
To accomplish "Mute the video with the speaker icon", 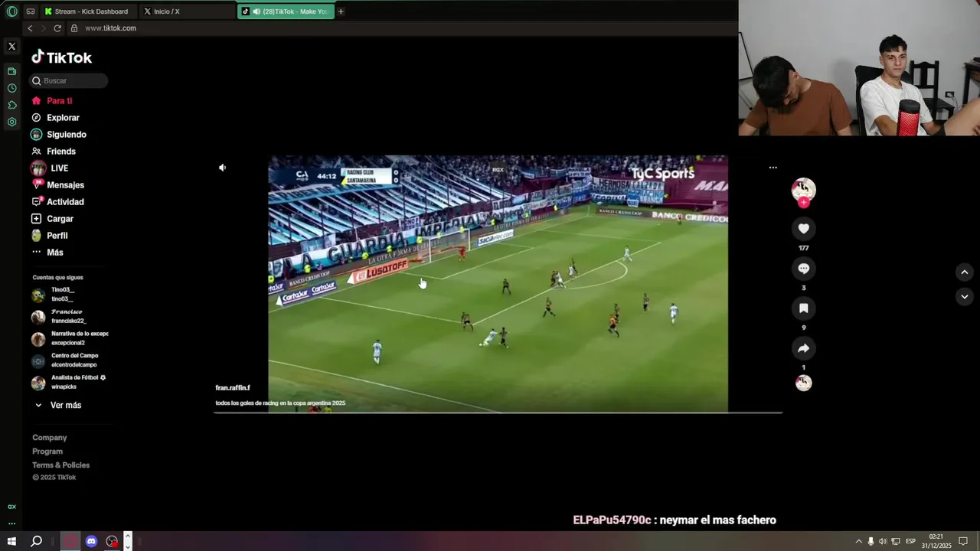I will click(x=222, y=168).
